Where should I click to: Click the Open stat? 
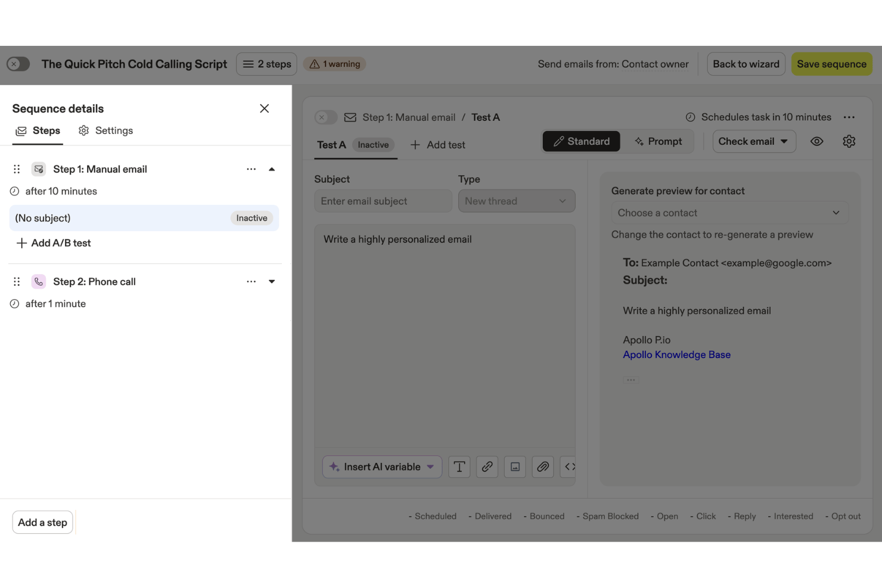pyautogui.click(x=664, y=517)
